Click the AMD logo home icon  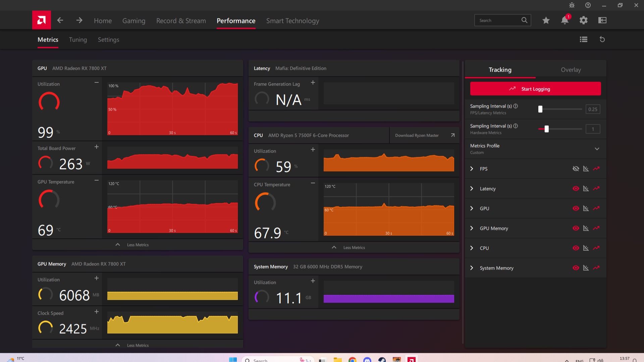pyautogui.click(x=42, y=20)
